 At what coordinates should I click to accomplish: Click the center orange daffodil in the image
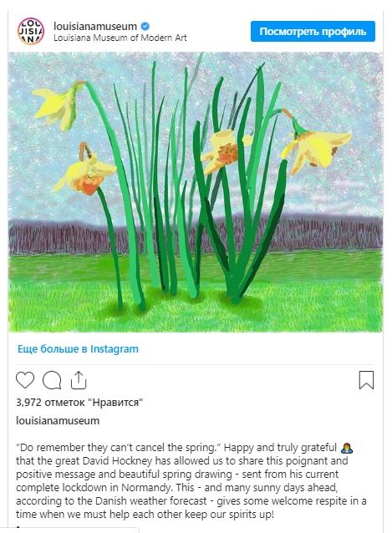[x=224, y=151]
